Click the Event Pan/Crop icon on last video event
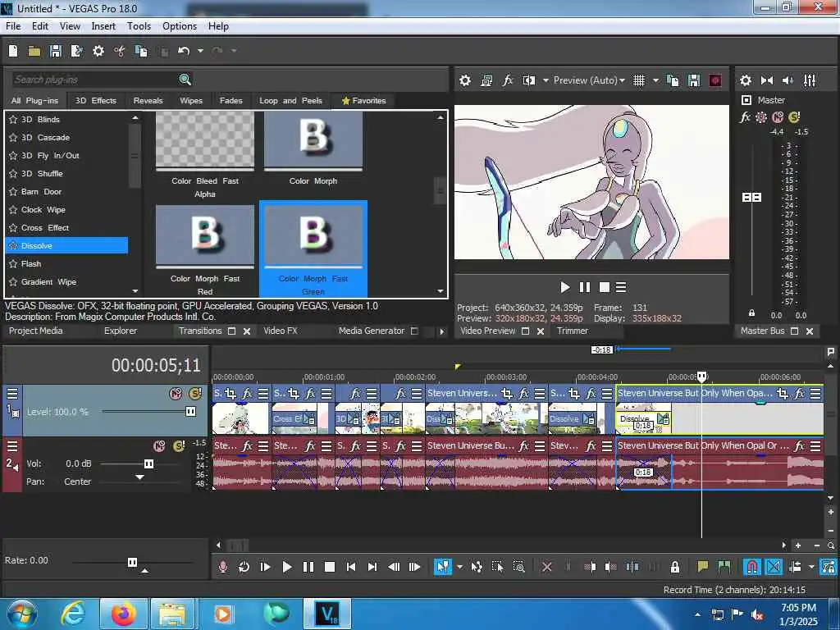 [782, 394]
